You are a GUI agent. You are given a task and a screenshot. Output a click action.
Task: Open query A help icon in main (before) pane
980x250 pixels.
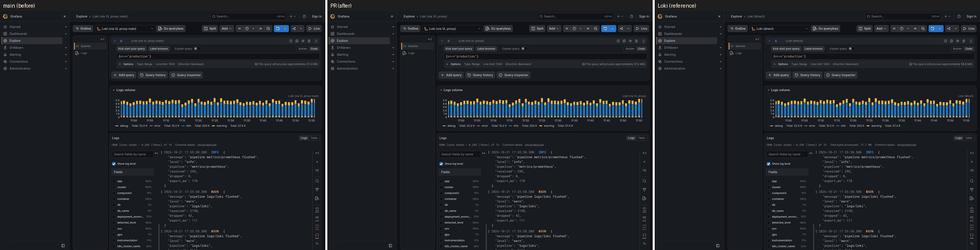(x=291, y=41)
